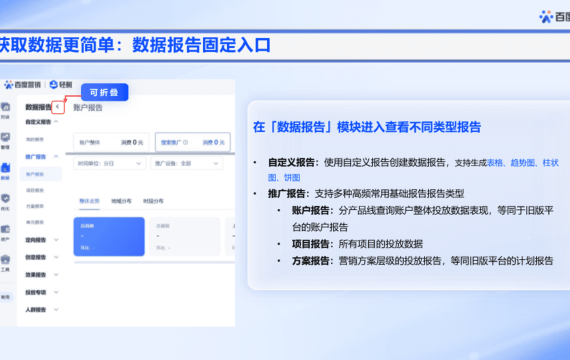
Task: Click the text 所有项目的投放数据
Action: (x=381, y=244)
